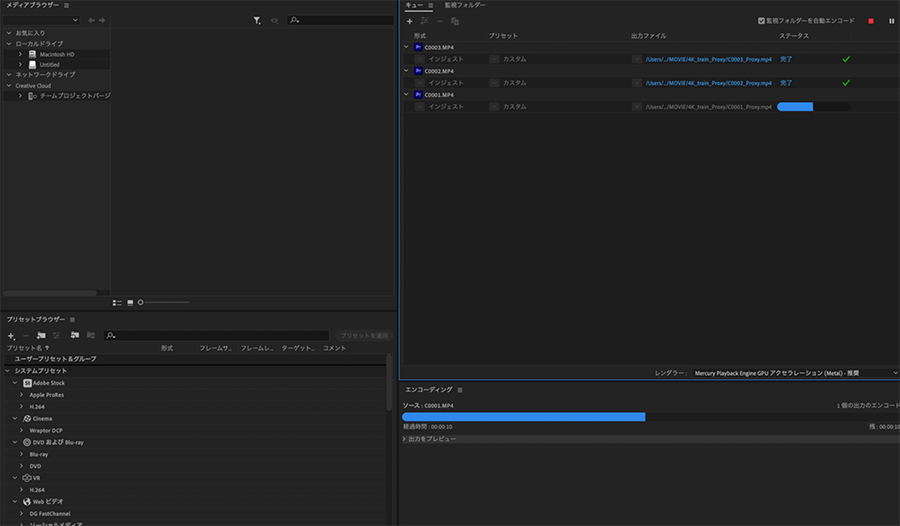Screen dimensions: 900x526
Task: Switch media browser to thumbnail view
Action: coord(130,302)
